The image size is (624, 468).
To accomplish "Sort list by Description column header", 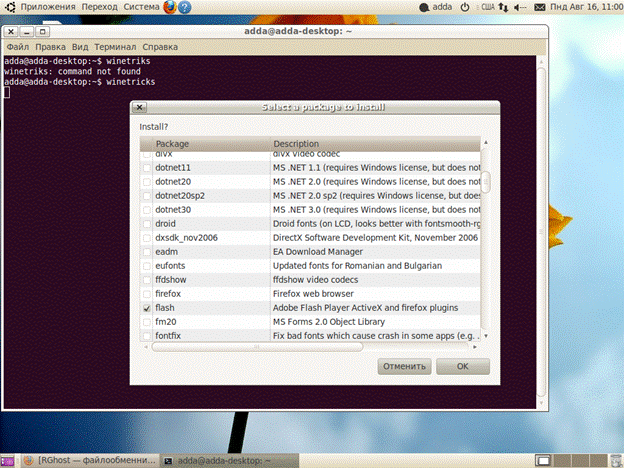I will point(376,144).
